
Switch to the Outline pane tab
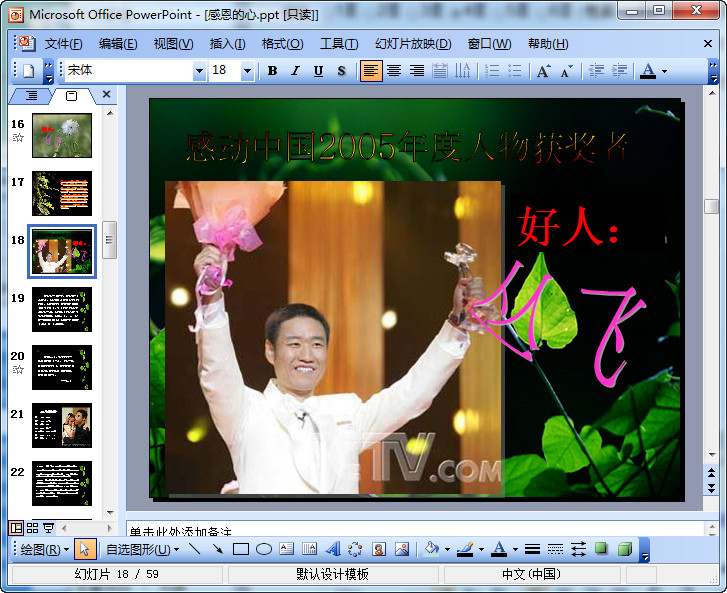coord(32,96)
